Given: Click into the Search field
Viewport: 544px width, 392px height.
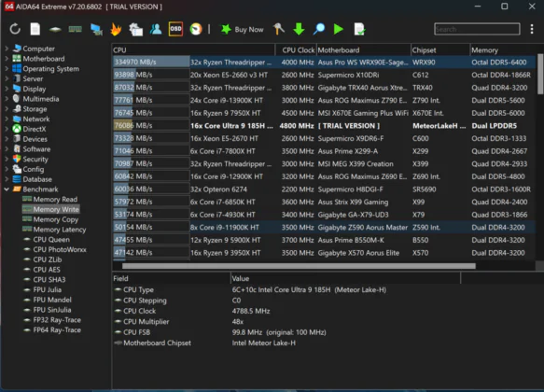Looking at the screenshot, I should (x=477, y=29).
